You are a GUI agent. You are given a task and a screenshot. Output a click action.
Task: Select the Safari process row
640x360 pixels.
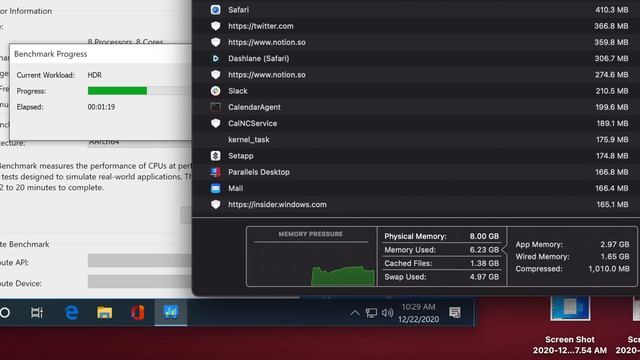416,9
